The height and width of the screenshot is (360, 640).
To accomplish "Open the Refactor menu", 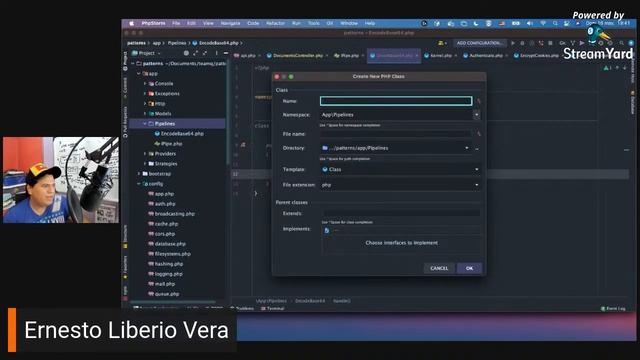I will [276, 23].
